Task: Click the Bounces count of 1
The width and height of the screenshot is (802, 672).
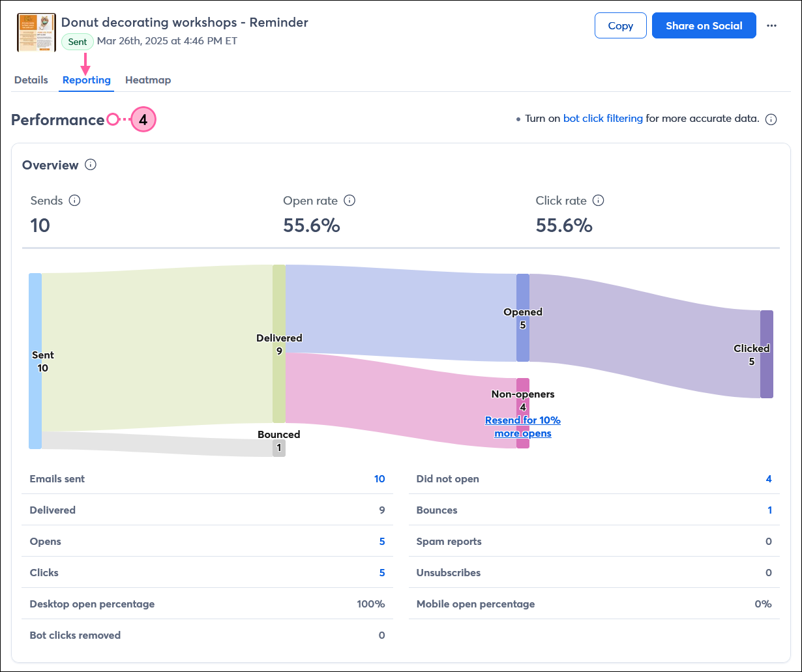Action: 769,510
